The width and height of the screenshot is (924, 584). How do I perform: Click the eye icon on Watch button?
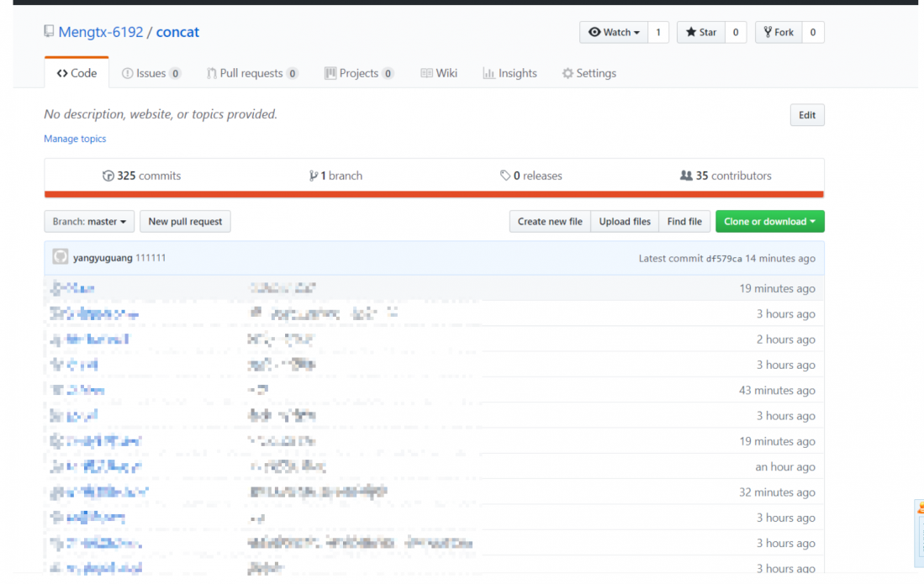[x=594, y=32]
